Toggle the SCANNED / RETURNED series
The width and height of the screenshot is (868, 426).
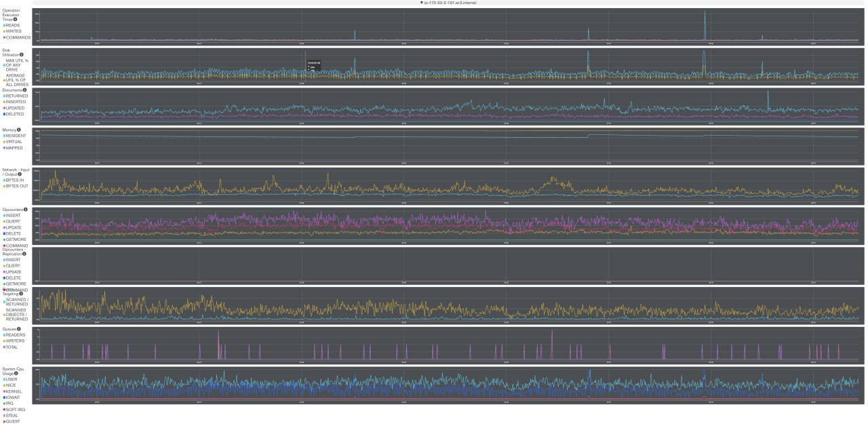point(16,302)
